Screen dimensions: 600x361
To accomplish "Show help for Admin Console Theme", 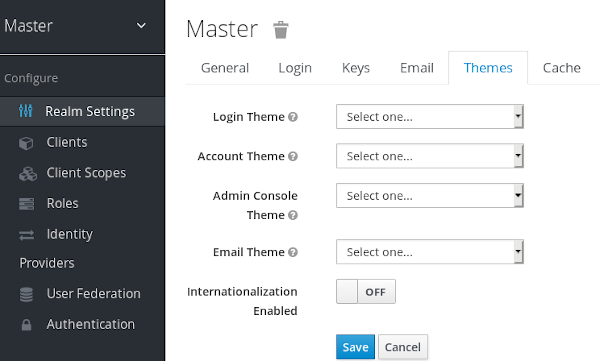I will click(x=293, y=215).
